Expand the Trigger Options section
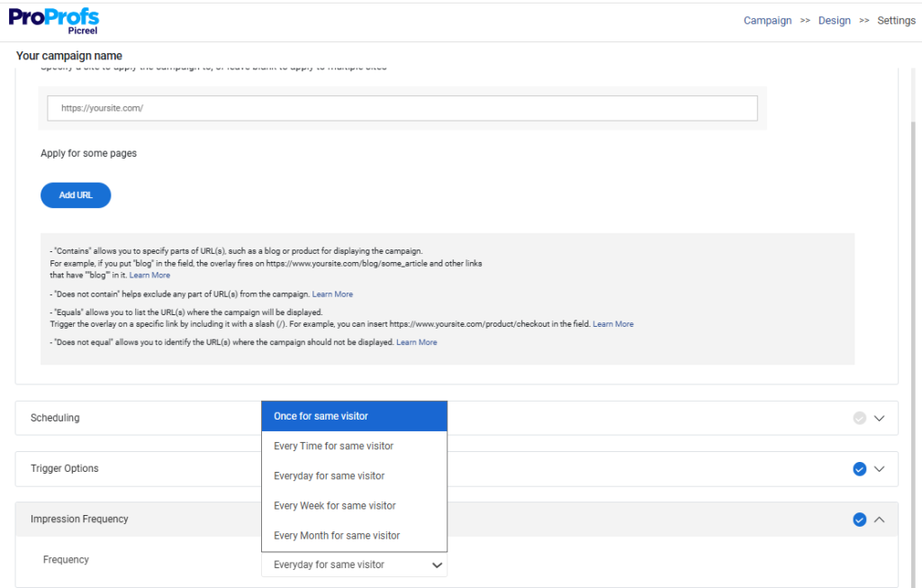Viewport: 922px width, 588px height. pyautogui.click(x=878, y=469)
